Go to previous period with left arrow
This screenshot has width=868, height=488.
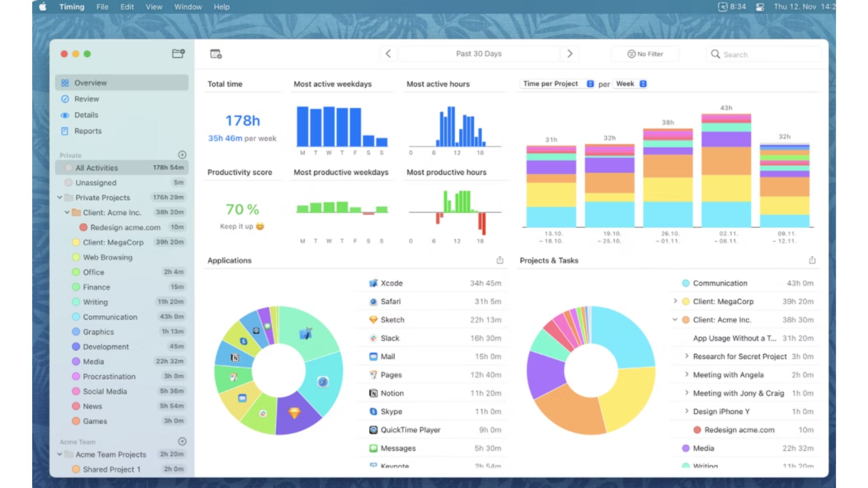(x=389, y=54)
